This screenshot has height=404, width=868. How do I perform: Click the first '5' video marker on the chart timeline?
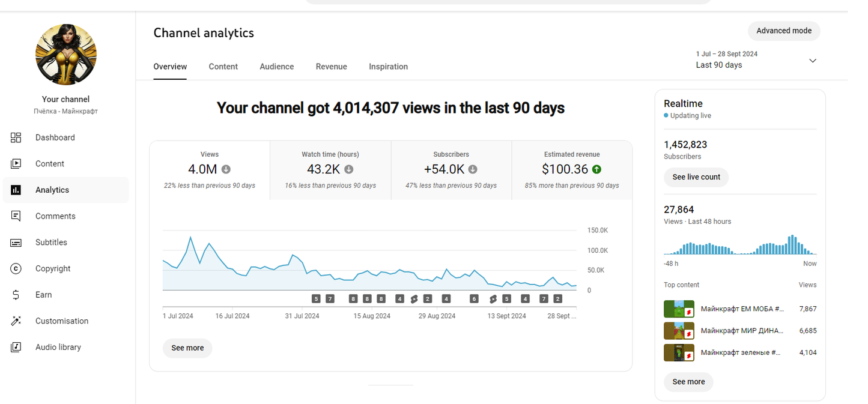tap(316, 298)
